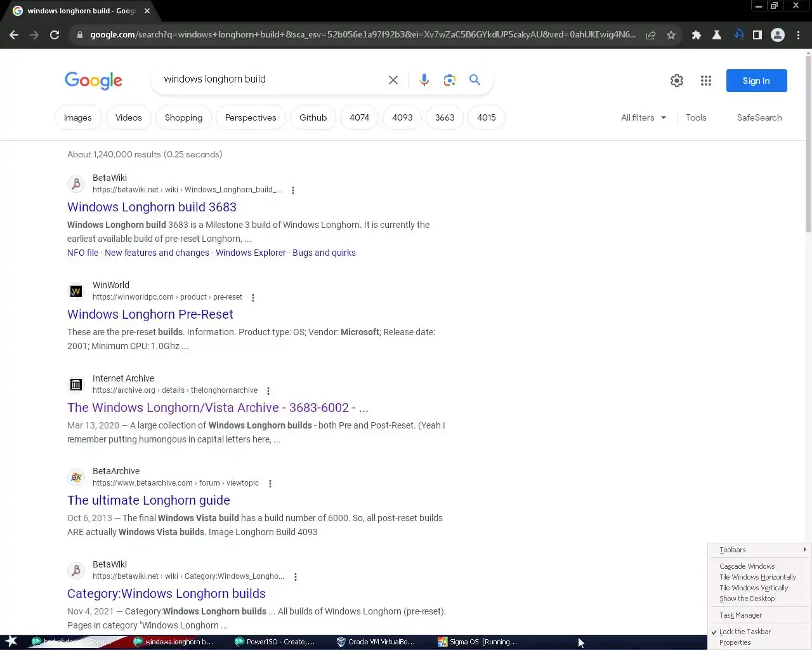Open Chrome profile avatar

778,35
